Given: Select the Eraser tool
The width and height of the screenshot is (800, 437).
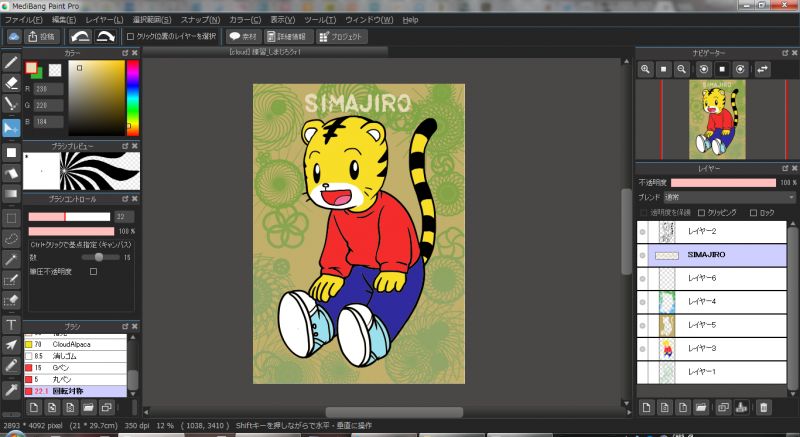Looking at the screenshot, I should point(11,83).
